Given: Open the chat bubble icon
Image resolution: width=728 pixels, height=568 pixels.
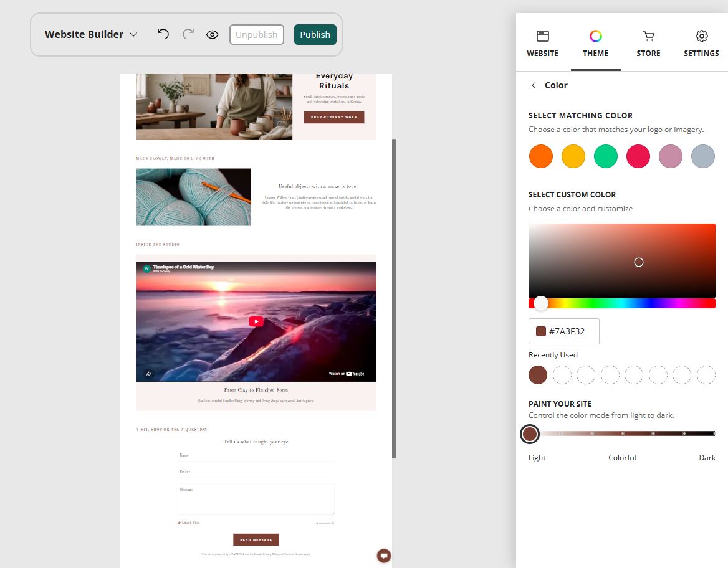Looking at the screenshot, I should 384,556.
